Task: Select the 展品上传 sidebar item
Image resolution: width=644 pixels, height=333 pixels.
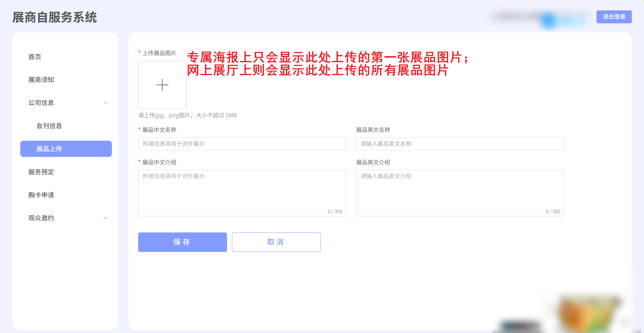Action: (66, 149)
